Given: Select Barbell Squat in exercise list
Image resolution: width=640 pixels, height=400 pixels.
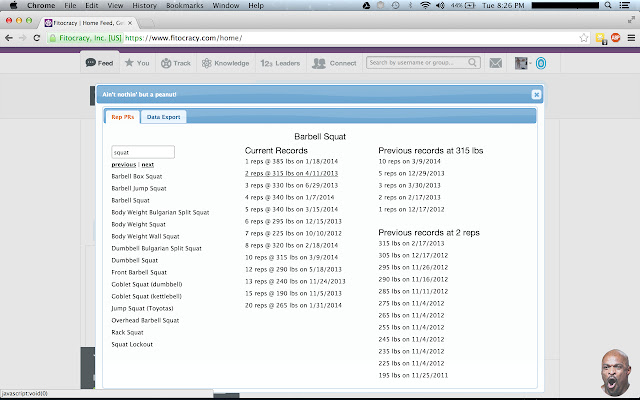Looking at the screenshot, I should (x=131, y=200).
